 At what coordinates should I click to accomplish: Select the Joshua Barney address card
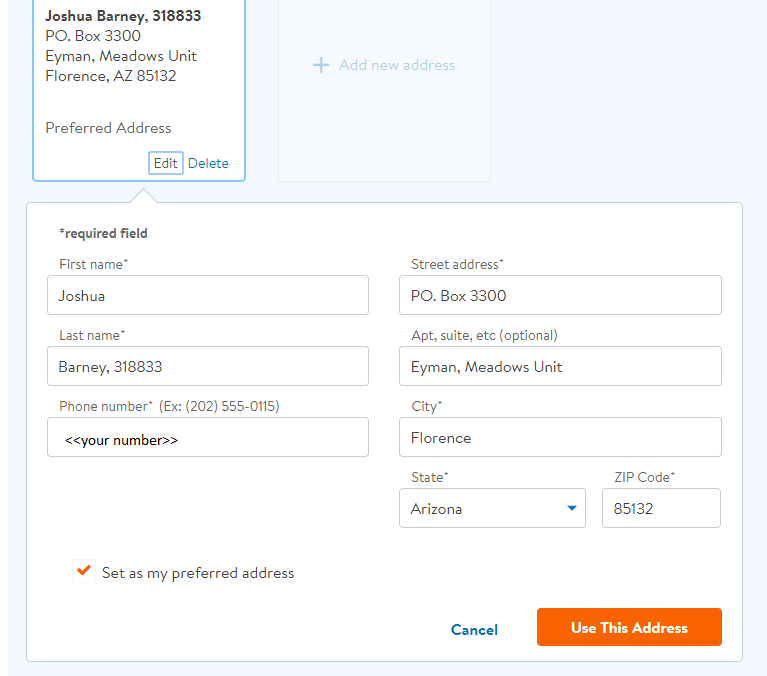(x=139, y=90)
